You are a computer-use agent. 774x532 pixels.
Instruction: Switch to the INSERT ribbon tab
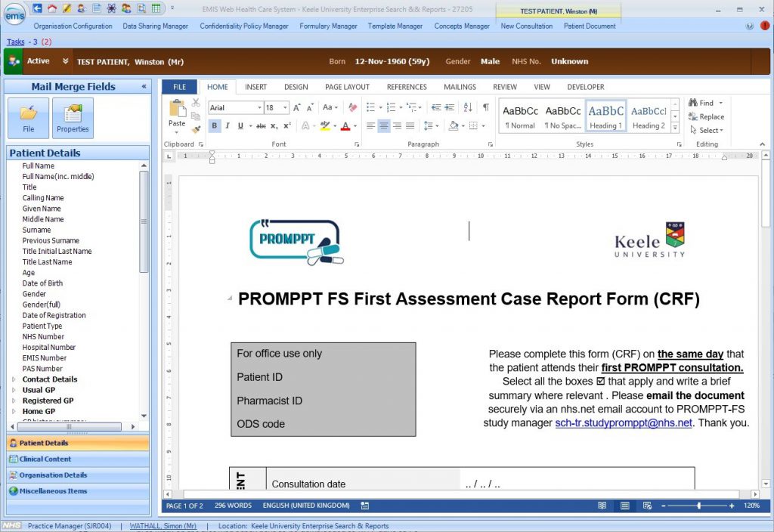click(255, 87)
